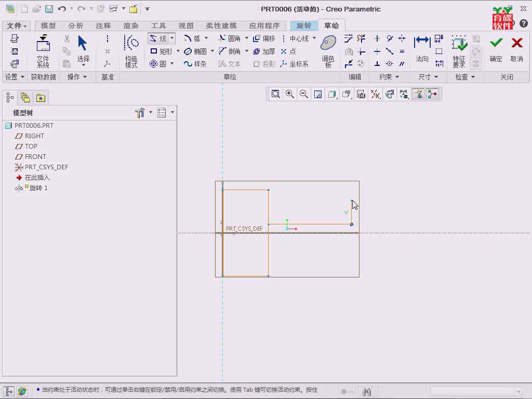Apply the Vertical constraint icon
The image size is (532, 399).
coord(377,38)
